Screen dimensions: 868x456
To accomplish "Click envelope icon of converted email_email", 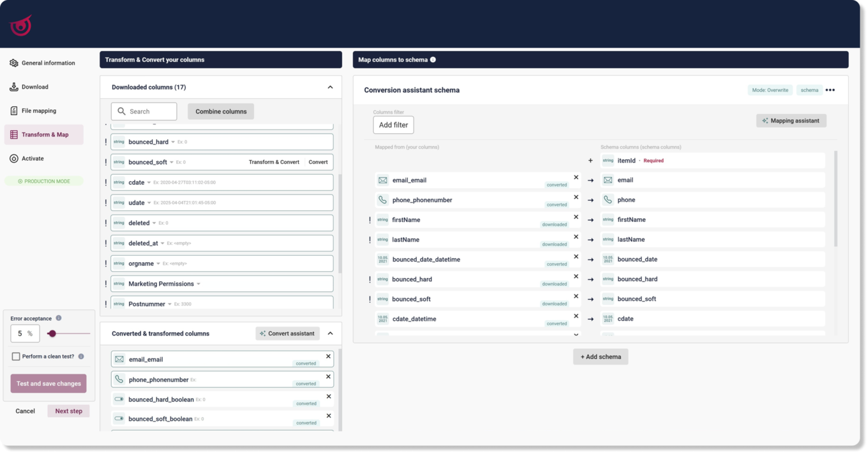I will pyautogui.click(x=119, y=360).
